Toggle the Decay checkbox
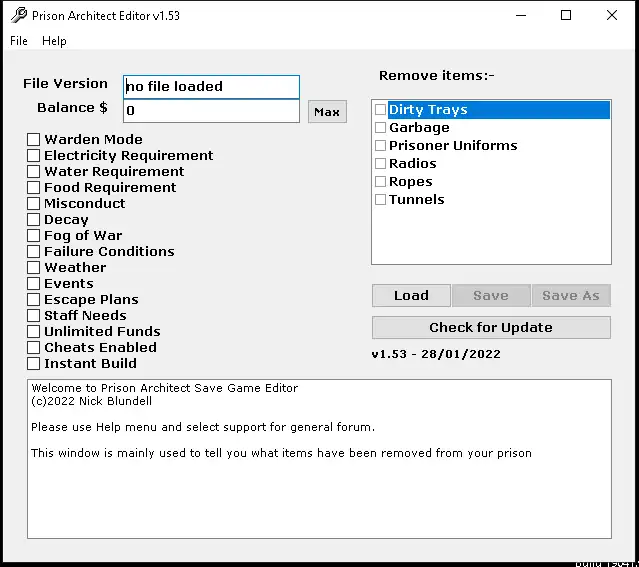639x567 pixels. click(33, 219)
